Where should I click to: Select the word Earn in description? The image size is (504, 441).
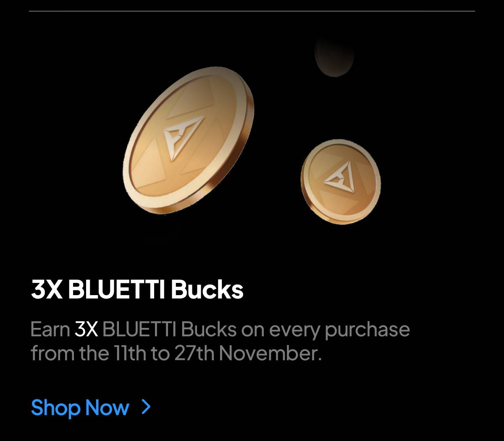[50, 330]
